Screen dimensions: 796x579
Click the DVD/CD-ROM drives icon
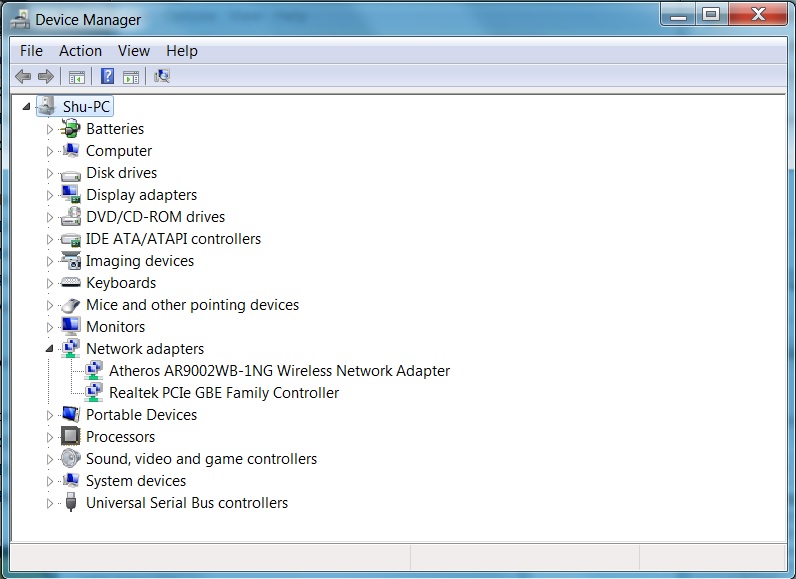tap(70, 216)
